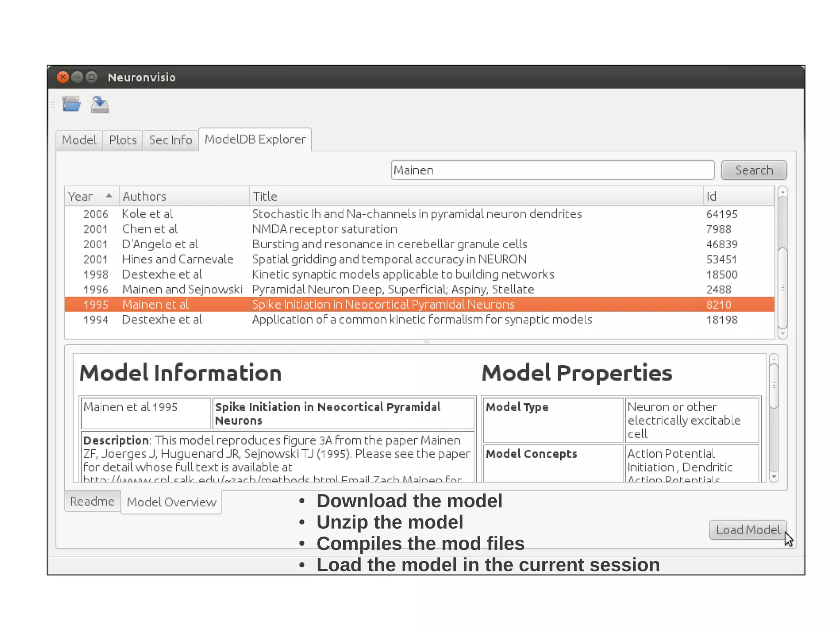Image resolution: width=840 pixels, height=630 pixels.
Task: Click author cell 'Hines and Carnevale'
Action: (x=178, y=259)
